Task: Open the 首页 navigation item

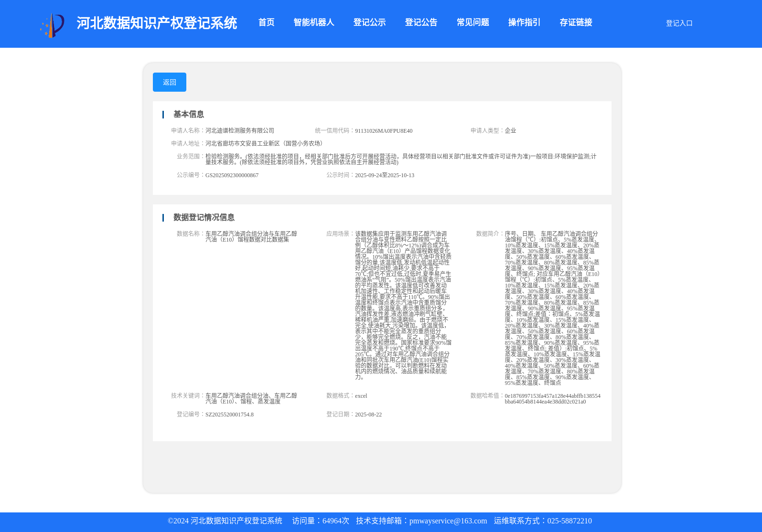Action: pos(266,22)
